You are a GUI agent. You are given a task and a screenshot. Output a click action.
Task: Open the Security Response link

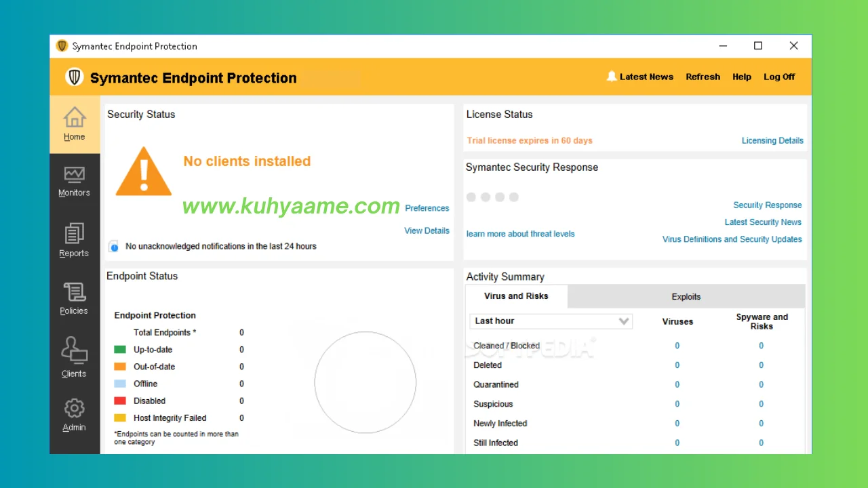pos(768,205)
